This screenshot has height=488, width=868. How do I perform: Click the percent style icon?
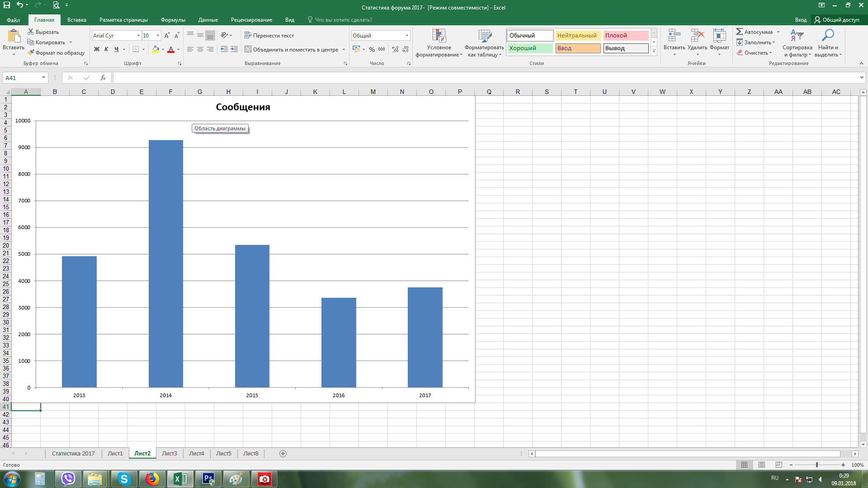coord(372,49)
